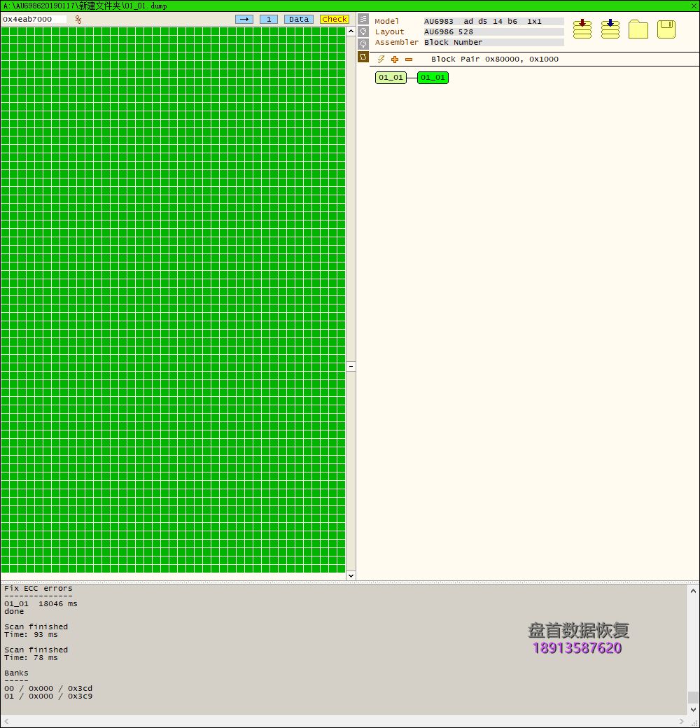
Task: Click the percent icon beside address field
Action: 78,20
